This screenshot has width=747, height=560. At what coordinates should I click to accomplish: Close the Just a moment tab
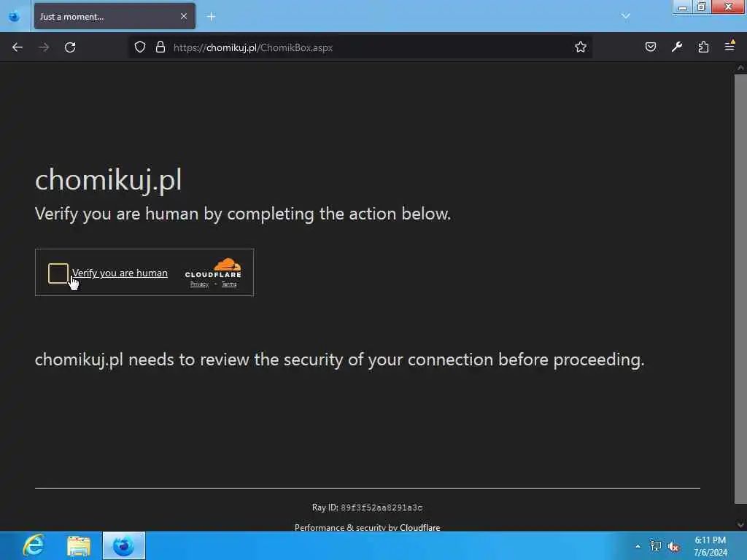click(184, 16)
